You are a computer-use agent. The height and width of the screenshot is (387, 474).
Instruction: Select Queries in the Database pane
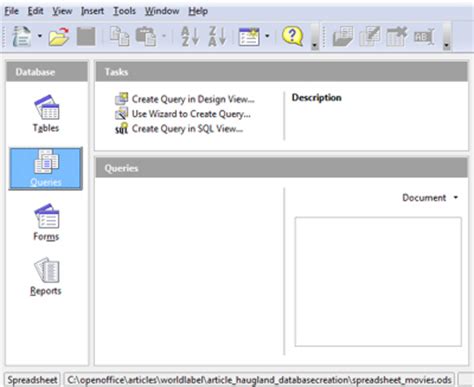pos(46,169)
